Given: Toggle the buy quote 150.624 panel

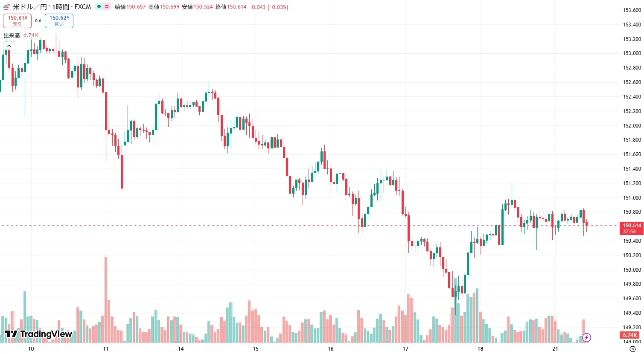Looking at the screenshot, I should pyautogui.click(x=58, y=20).
